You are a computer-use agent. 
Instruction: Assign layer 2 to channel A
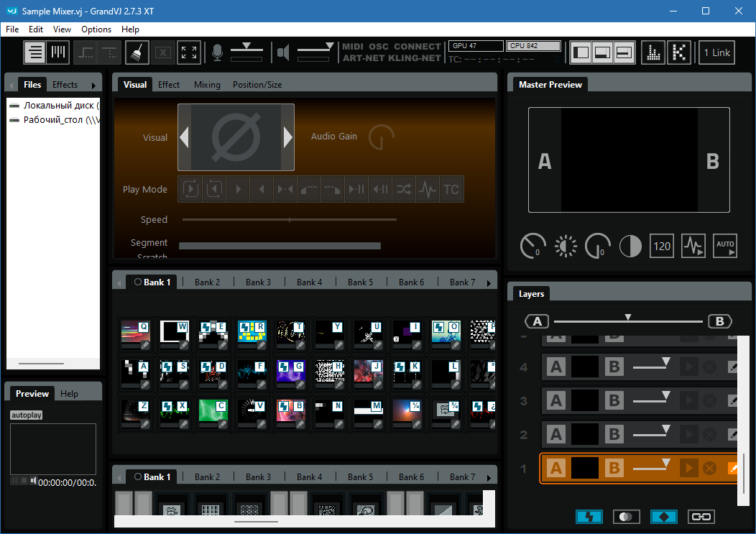click(556, 434)
